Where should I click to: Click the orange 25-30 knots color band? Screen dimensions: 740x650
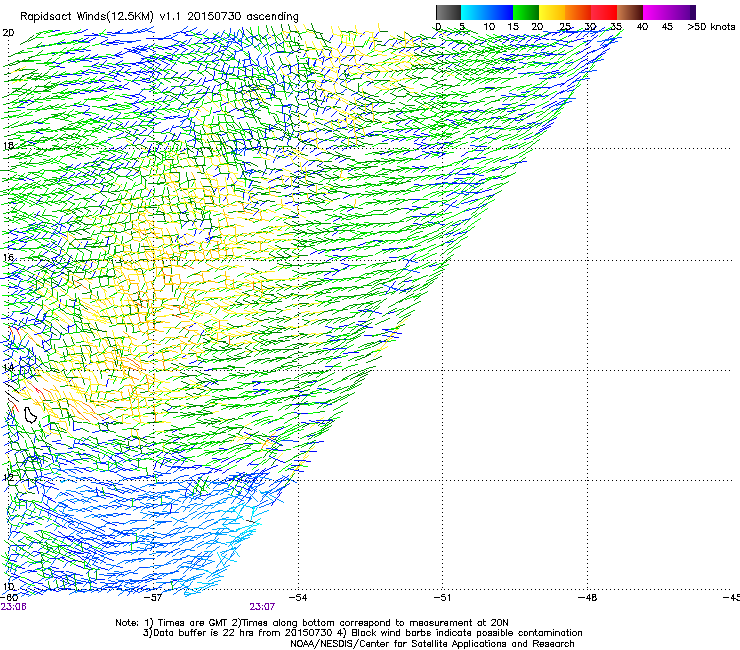(x=578, y=12)
